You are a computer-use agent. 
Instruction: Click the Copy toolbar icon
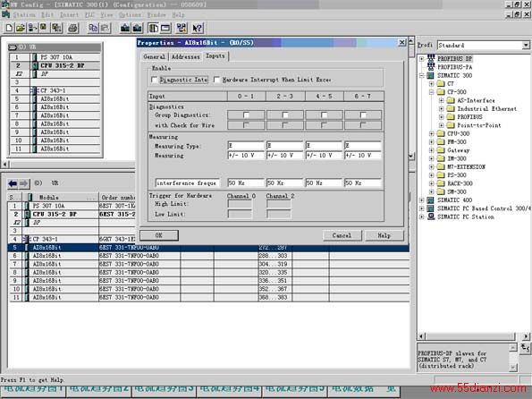(x=93, y=28)
